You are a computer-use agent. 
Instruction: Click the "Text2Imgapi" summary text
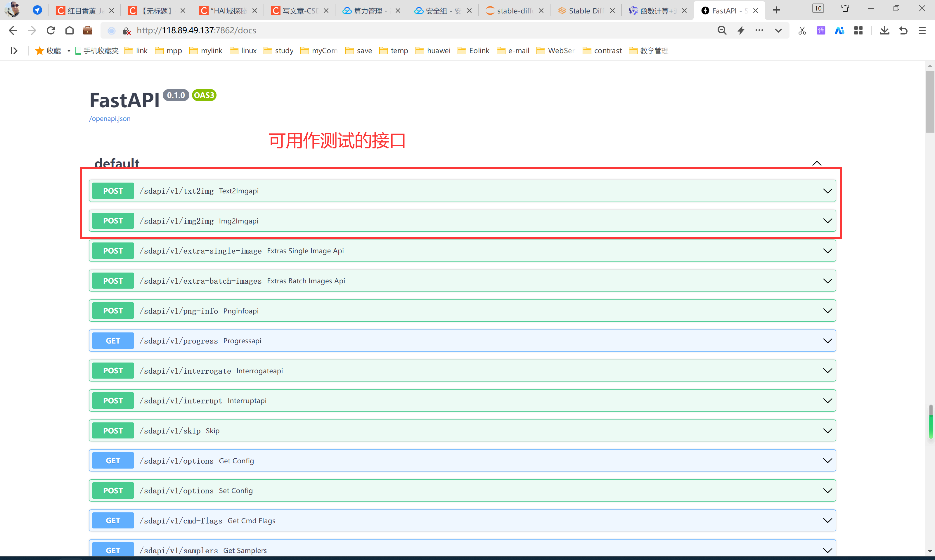click(239, 191)
